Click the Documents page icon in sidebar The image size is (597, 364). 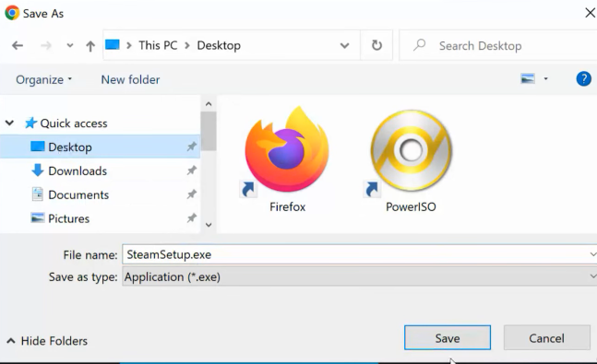[x=37, y=194]
